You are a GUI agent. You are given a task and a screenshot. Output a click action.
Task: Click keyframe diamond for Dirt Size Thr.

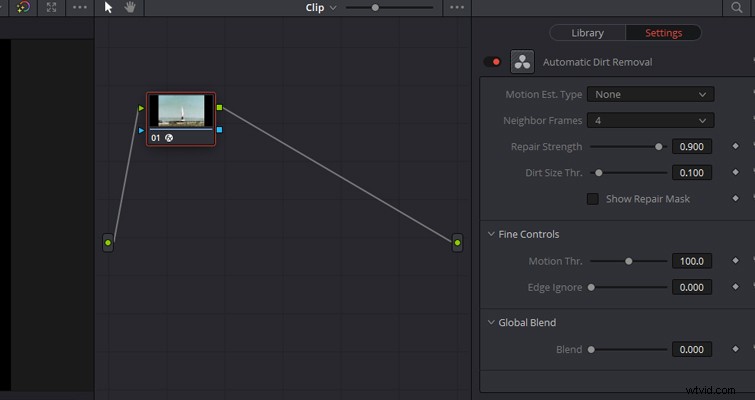(735, 172)
